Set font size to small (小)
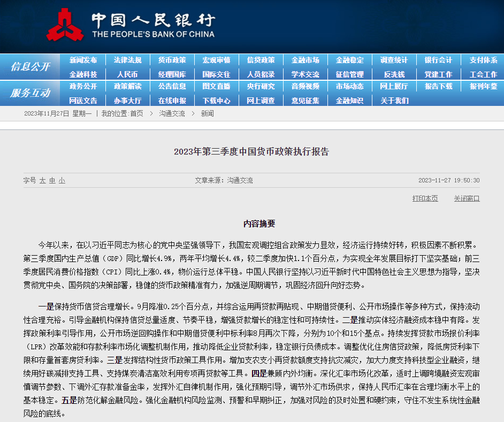Image resolution: width=504 pixels, height=422 pixels. tap(62, 181)
